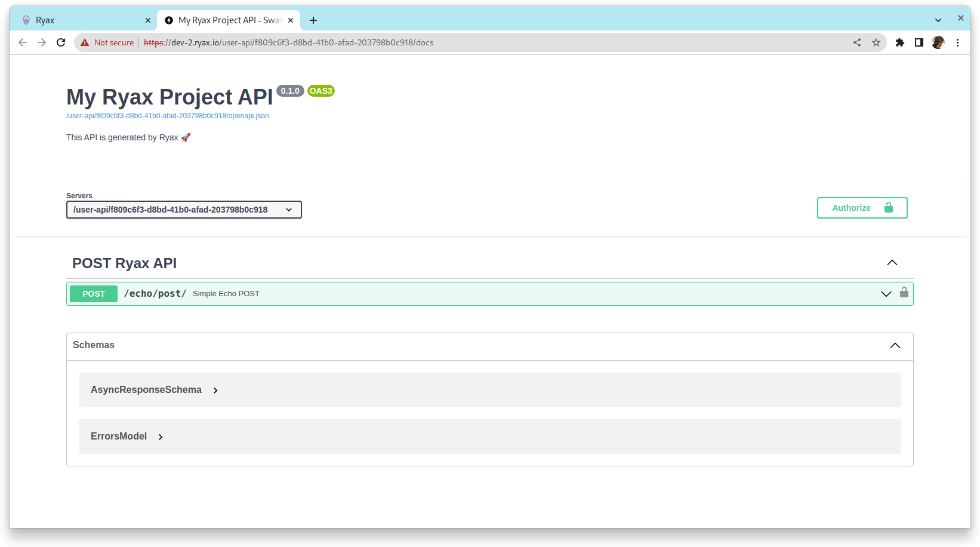Image resolution: width=980 pixels, height=547 pixels.
Task: Expand the /echo/post/ endpoint chevron
Action: (886, 294)
